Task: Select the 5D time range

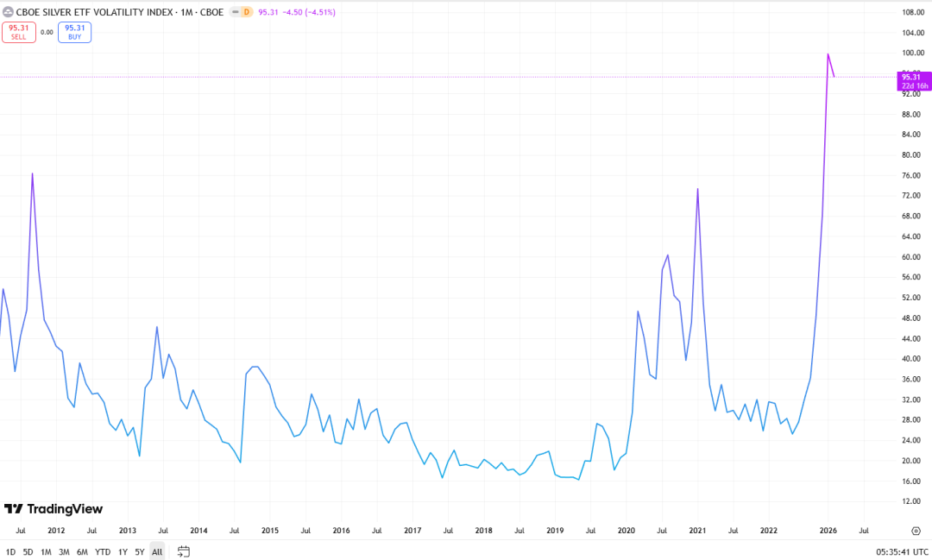Action: pos(28,551)
